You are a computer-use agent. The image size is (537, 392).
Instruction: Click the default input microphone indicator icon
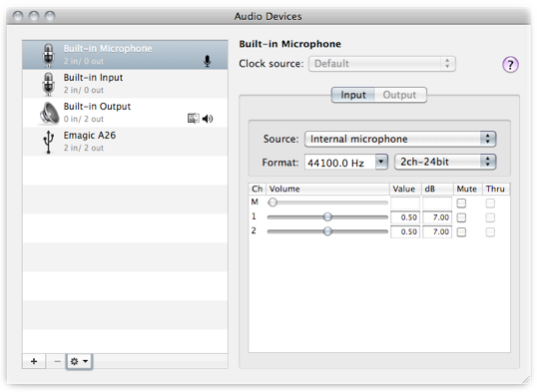pos(208,61)
